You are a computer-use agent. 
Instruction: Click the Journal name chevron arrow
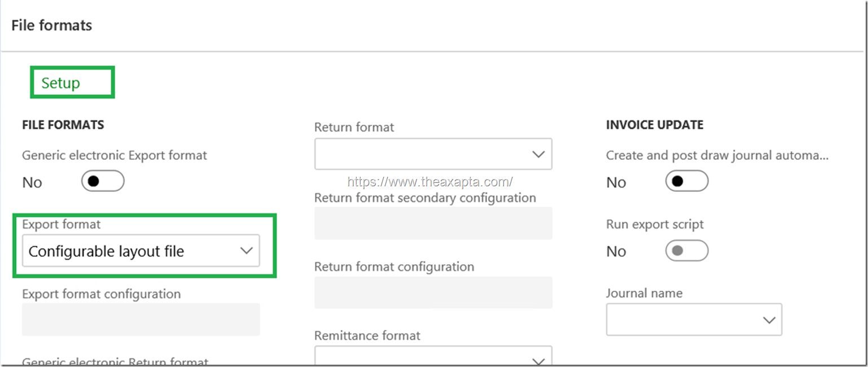[x=769, y=320]
